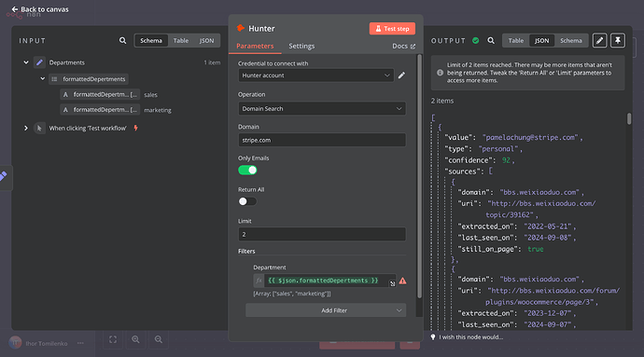644x357 pixels.
Task: Search the OUTPUT panel data
Action: click(491, 40)
